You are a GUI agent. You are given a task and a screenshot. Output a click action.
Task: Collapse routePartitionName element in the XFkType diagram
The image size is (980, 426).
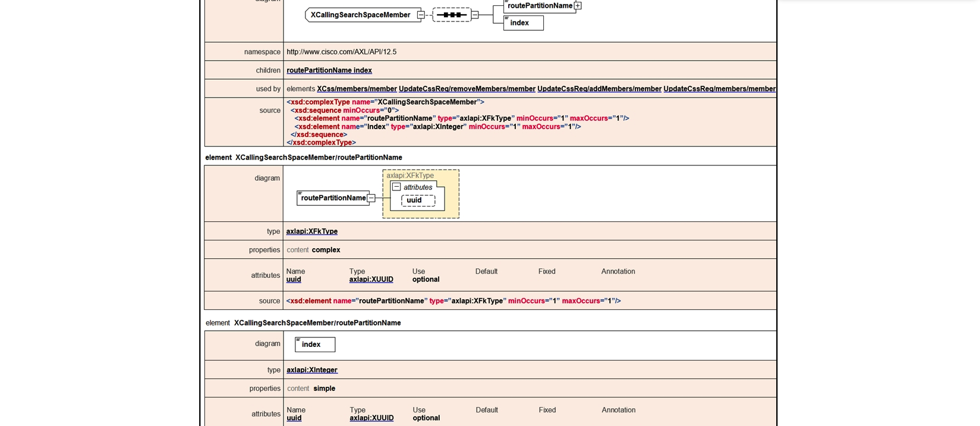(x=371, y=198)
